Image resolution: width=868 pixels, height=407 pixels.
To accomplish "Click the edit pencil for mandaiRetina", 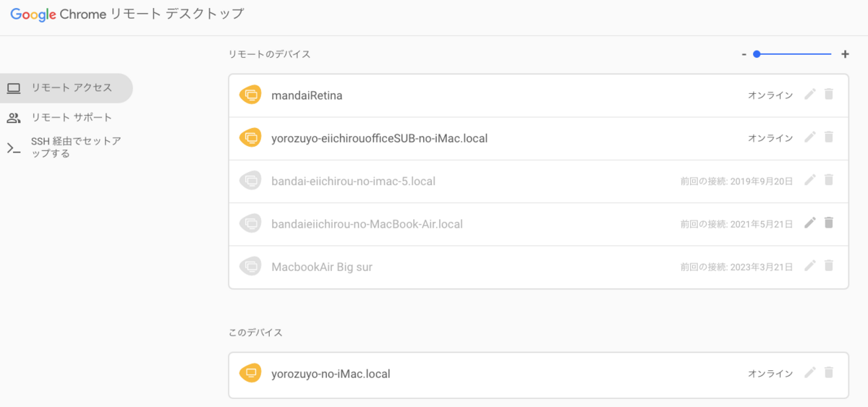I will click(x=810, y=95).
